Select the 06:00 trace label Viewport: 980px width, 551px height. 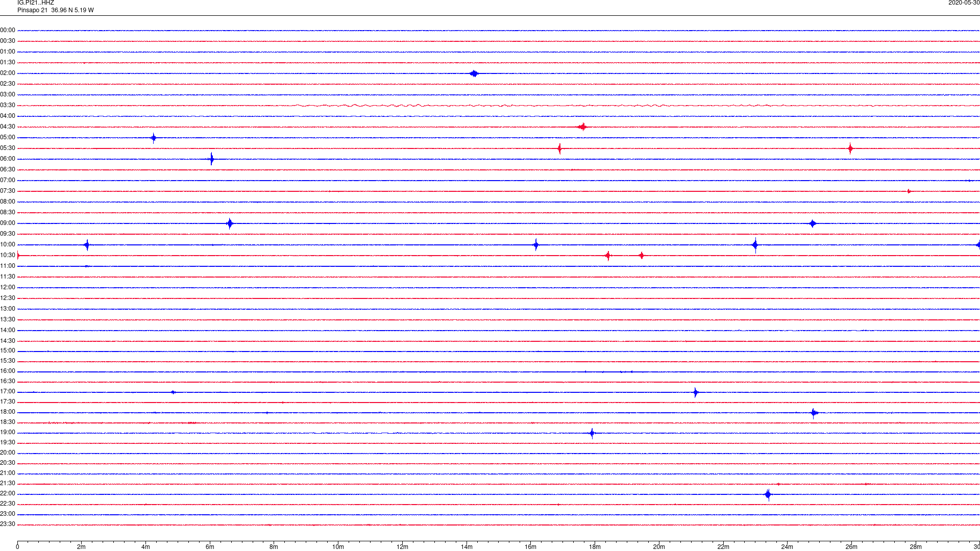(x=8, y=159)
